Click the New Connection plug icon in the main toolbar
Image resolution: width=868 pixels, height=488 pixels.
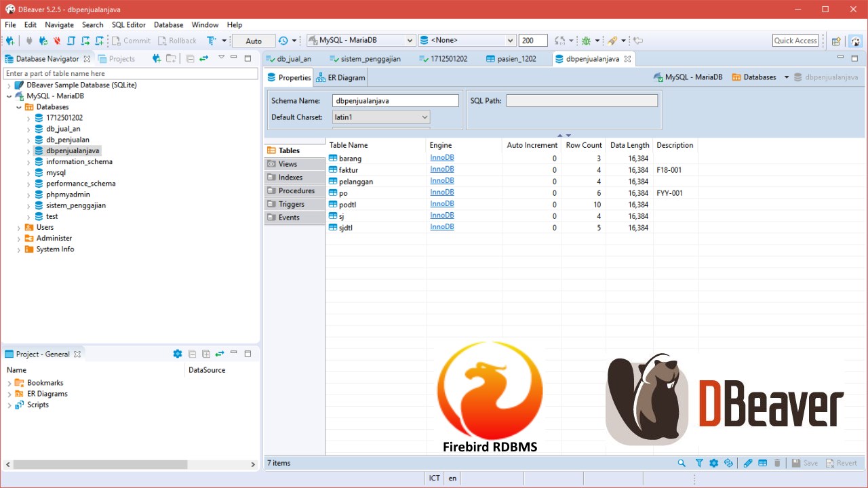(x=10, y=41)
